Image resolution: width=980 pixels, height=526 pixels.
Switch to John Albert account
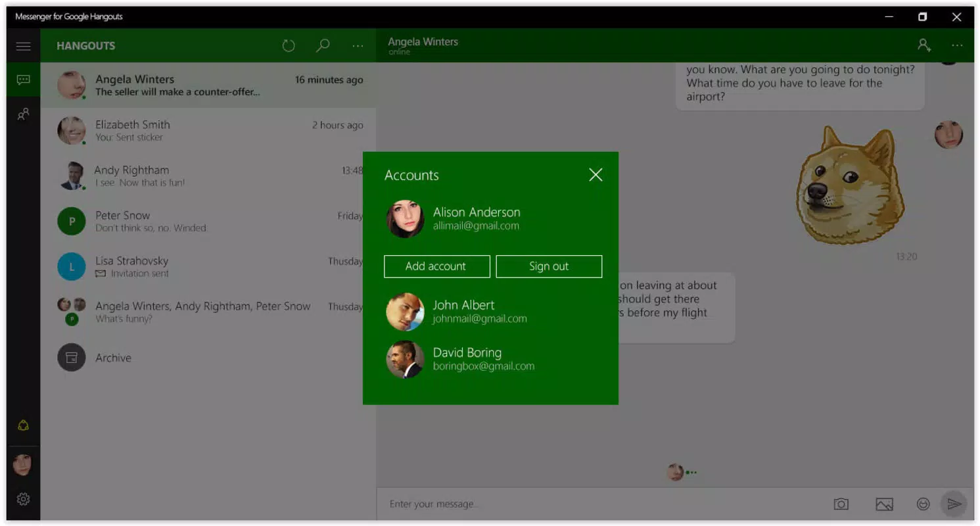(x=491, y=312)
